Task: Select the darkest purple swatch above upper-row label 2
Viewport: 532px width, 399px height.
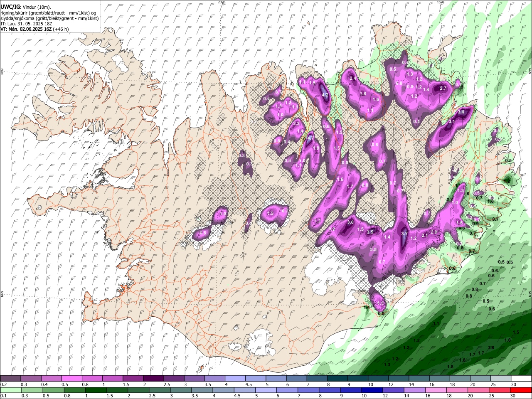Action: (x=153, y=379)
